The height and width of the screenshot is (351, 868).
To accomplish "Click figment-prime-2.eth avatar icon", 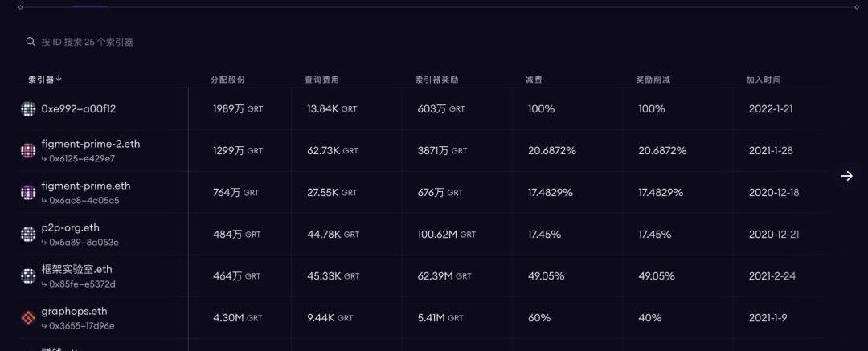I will (29, 150).
